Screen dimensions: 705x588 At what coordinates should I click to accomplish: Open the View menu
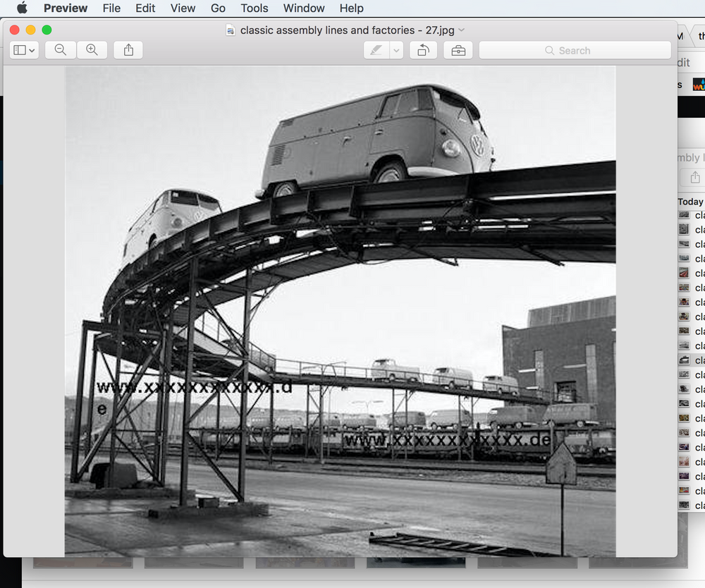(183, 8)
